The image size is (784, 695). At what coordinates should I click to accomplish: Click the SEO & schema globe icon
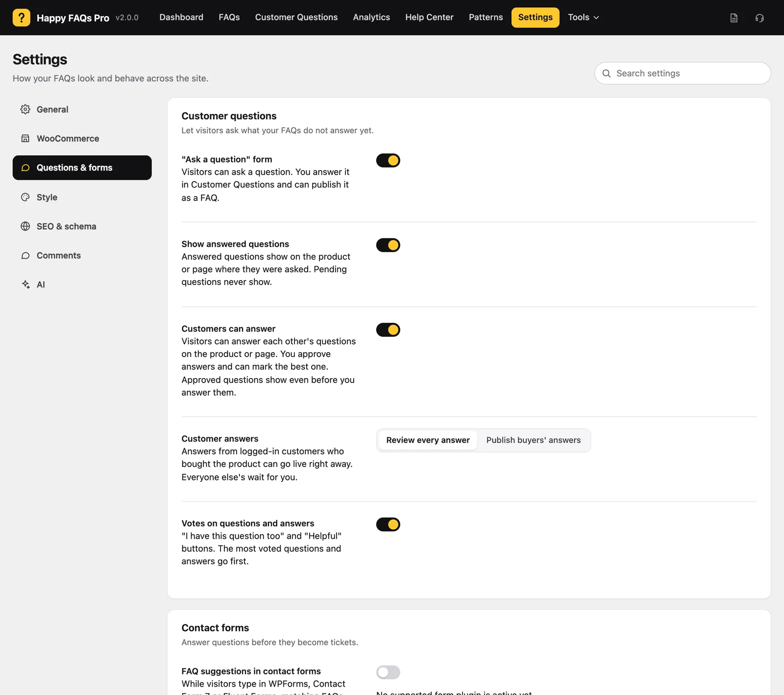click(x=25, y=226)
